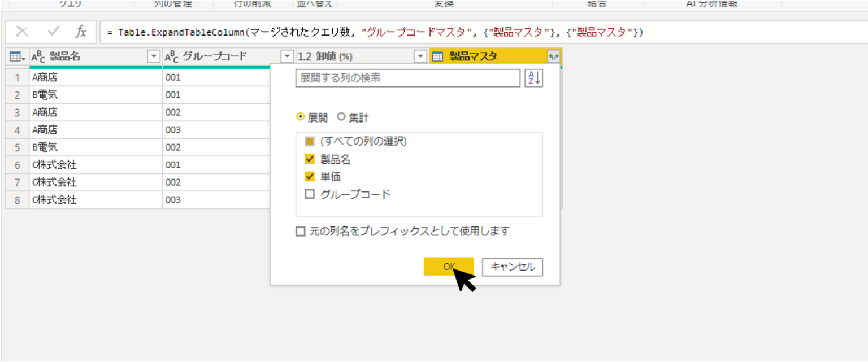The height and width of the screenshot is (362, 868).
Task: Enable 元の列名をプレフィックスとして使用します checkbox
Action: coord(301,232)
